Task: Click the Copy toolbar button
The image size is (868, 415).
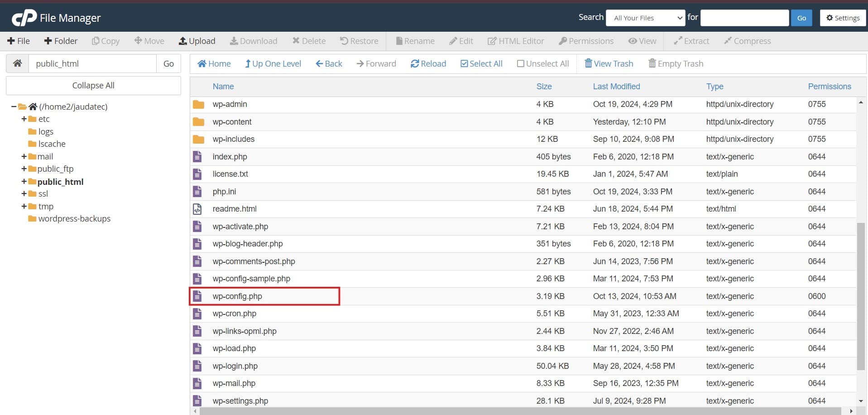Action: tap(106, 41)
